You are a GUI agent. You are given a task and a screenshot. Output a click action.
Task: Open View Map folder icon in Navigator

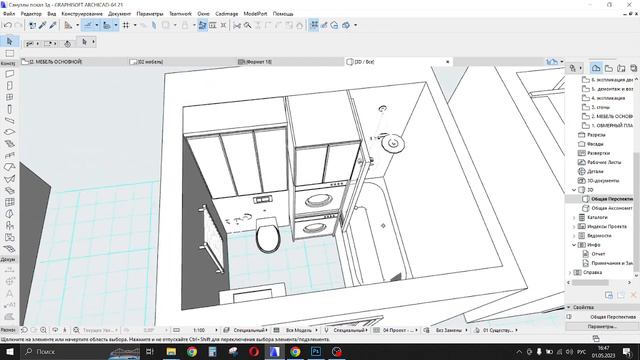click(609, 68)
